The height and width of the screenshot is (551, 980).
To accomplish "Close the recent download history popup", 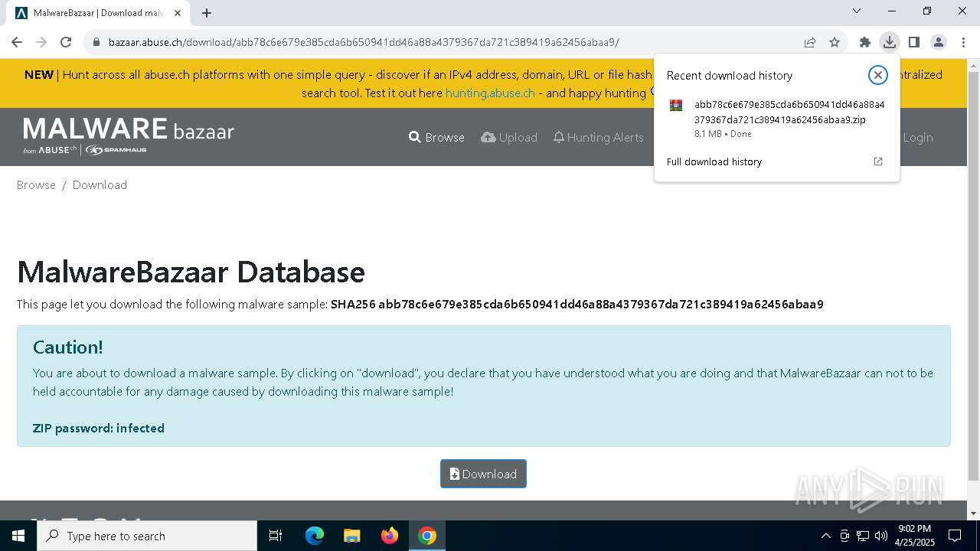I will pos(877,74).
